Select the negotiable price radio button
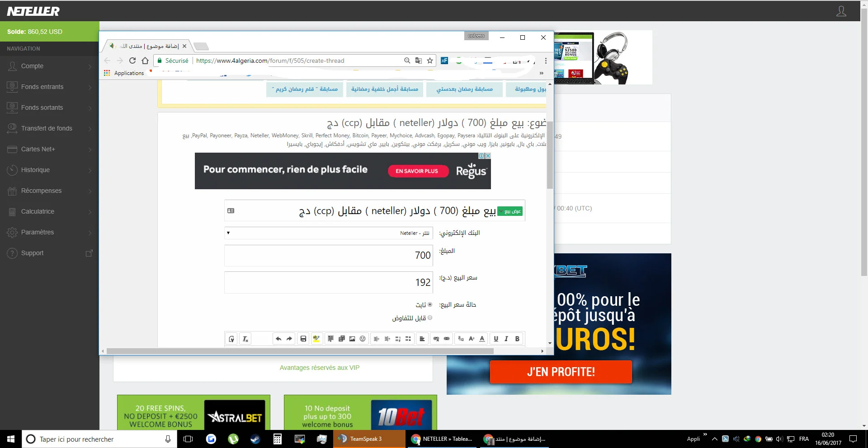Screen dimensions: 868x448 (430, 318)
